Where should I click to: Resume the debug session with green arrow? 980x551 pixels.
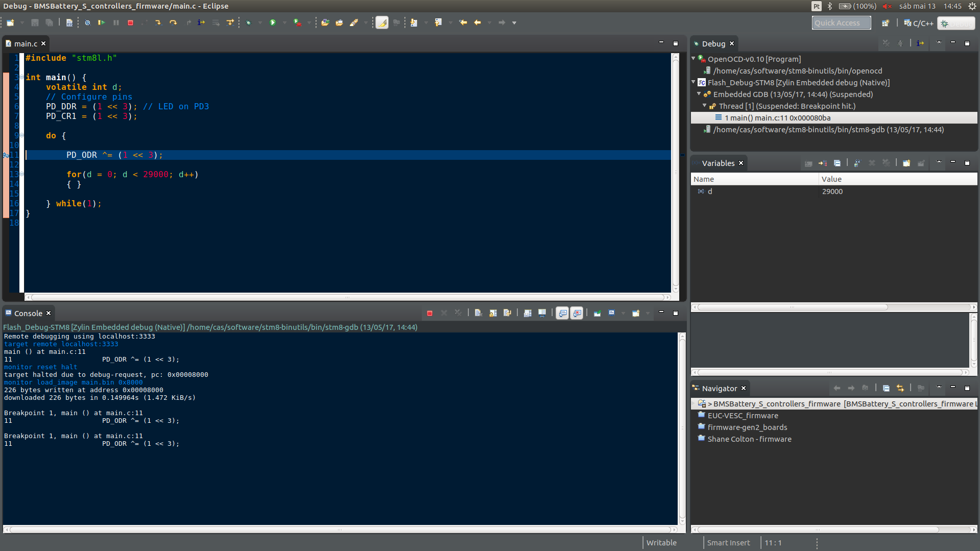click(x=101, y=22)
